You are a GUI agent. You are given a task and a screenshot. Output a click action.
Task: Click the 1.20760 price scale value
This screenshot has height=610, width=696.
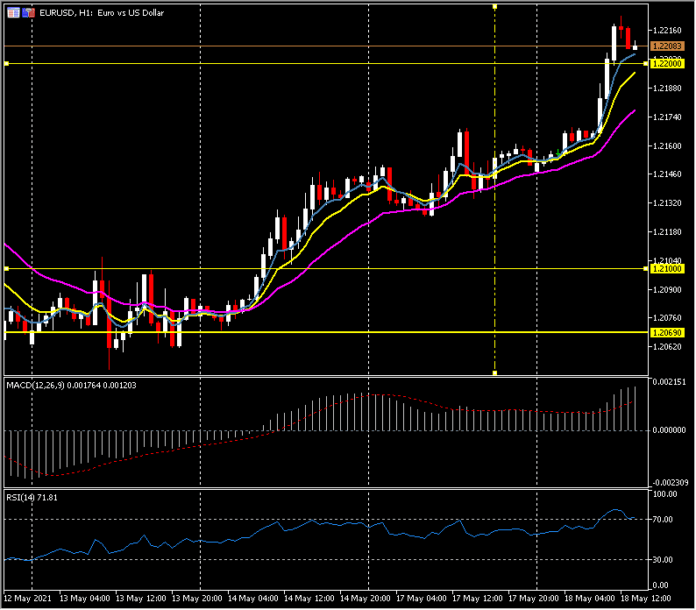click(667, 318)
